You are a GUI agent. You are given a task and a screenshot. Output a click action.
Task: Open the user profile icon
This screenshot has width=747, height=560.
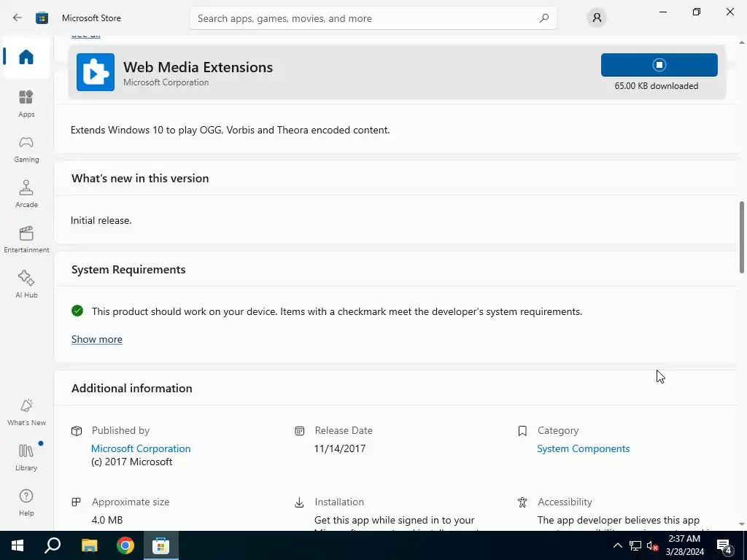click(597, 18)
